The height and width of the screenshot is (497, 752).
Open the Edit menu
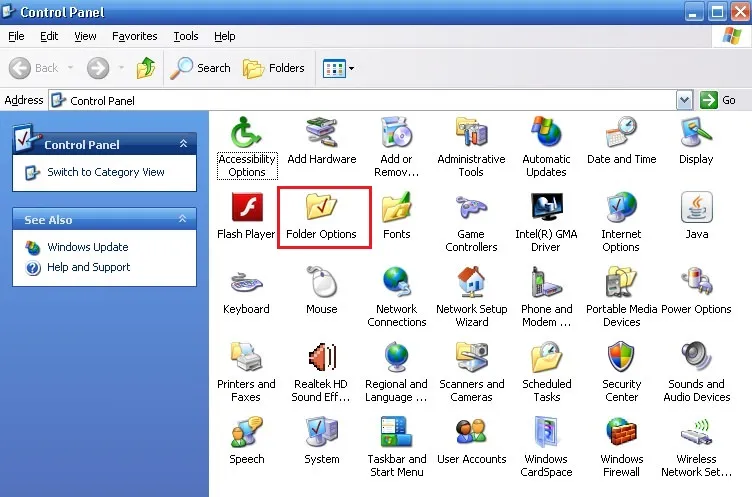coord(49,36)
